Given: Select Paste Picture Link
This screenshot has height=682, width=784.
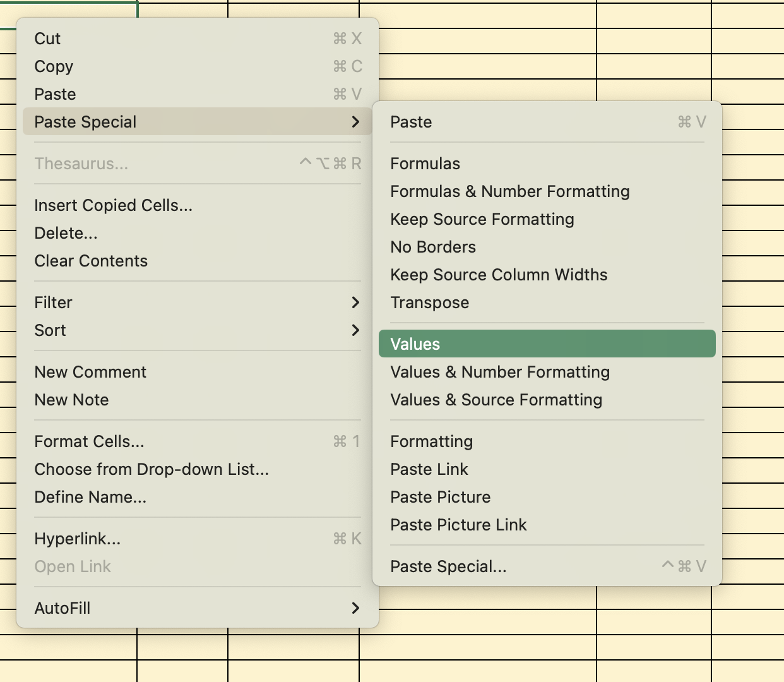Looking at the screenshot, I should pyautogui.click(x=458, y=525).
